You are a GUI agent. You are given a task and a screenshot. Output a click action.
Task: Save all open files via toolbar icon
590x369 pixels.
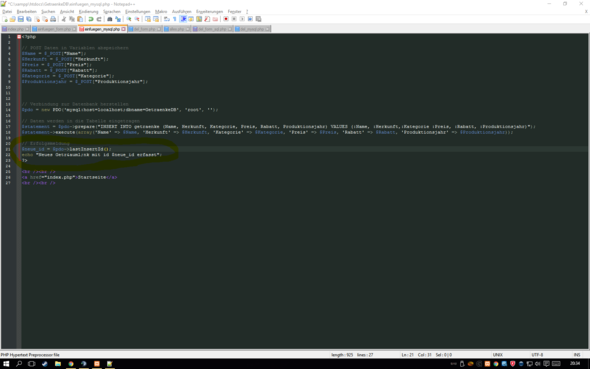(x=29, y=19)
